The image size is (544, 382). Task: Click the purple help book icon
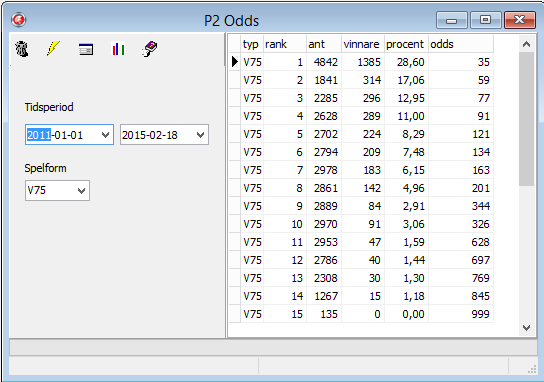150,49
